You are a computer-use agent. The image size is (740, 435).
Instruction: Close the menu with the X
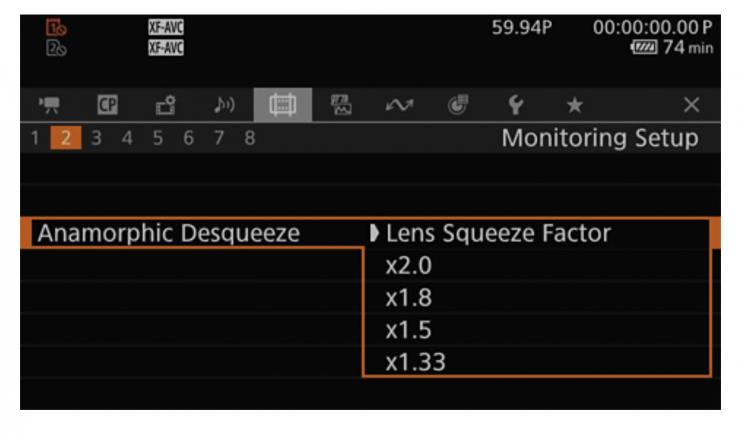click(x=691, y=104)
